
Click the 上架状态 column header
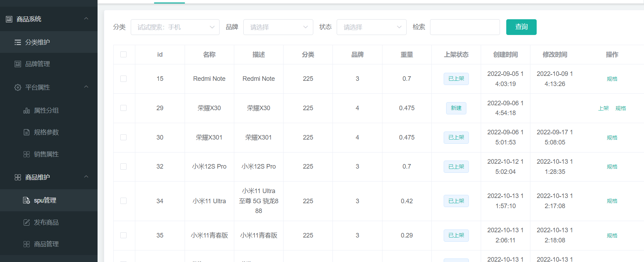click(456, 55)
